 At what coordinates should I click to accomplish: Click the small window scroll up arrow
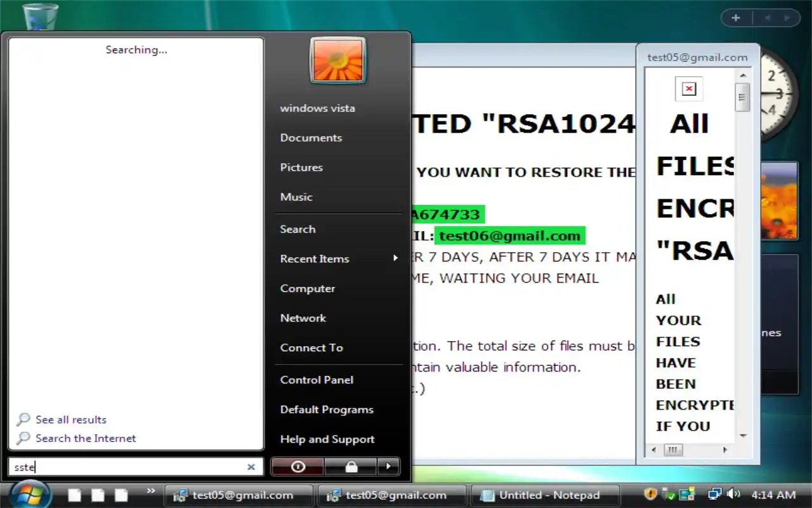[x=743, y=76]
